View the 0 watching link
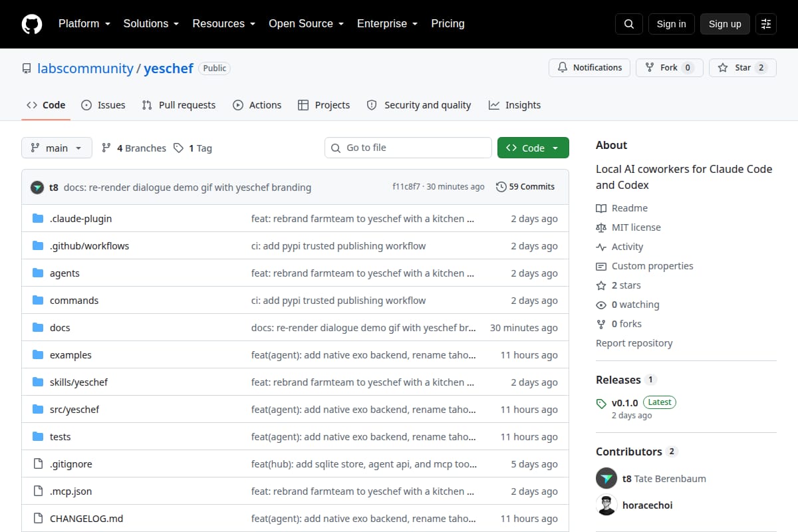Image resolution: width=798 pixels, height=532 pixels. coord(628,305)
